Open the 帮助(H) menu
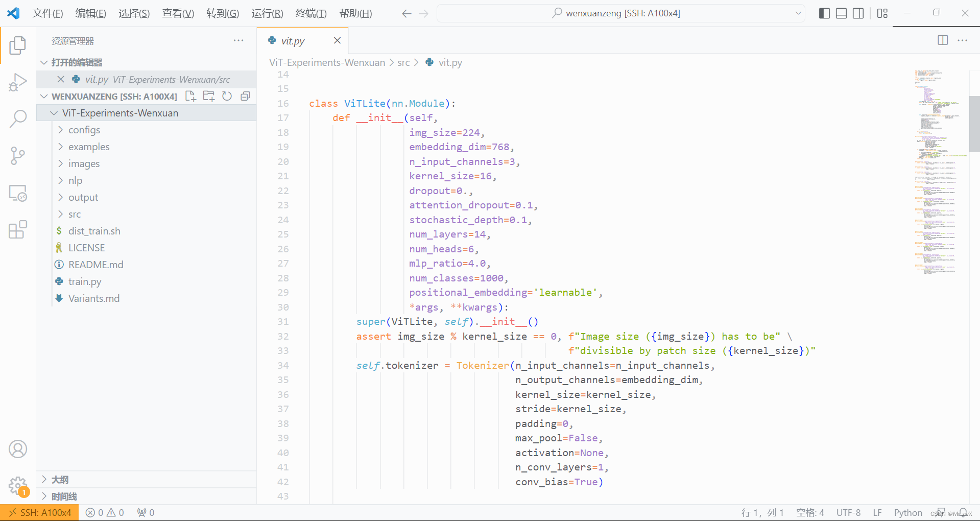 coord(355,13)
